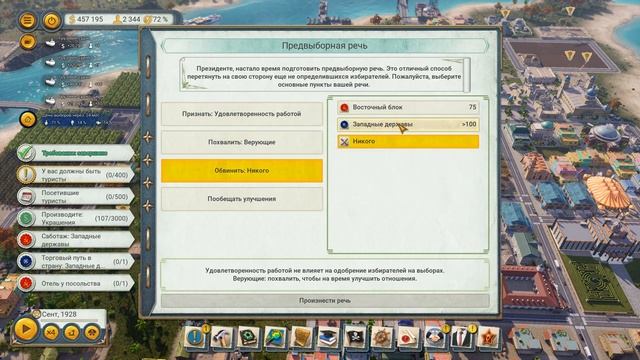Click the Произнести речь button

pyautogui.click(x=325, y=300)
